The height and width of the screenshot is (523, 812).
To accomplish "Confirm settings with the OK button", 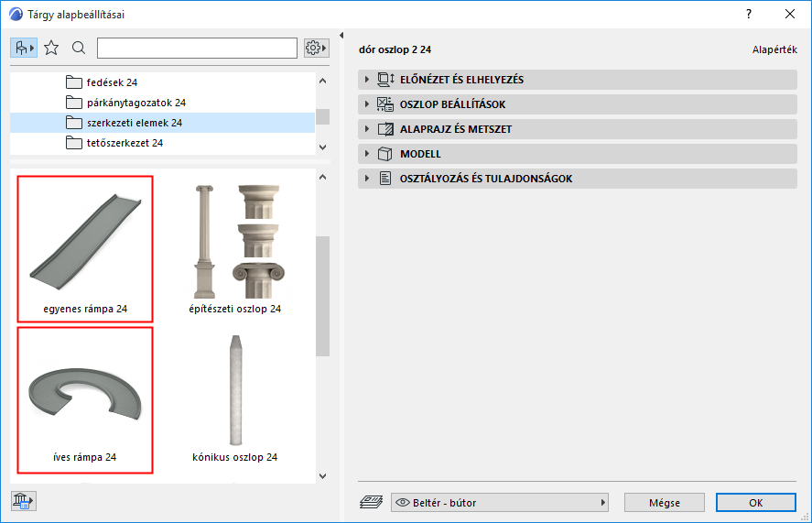I will (755, 502).
